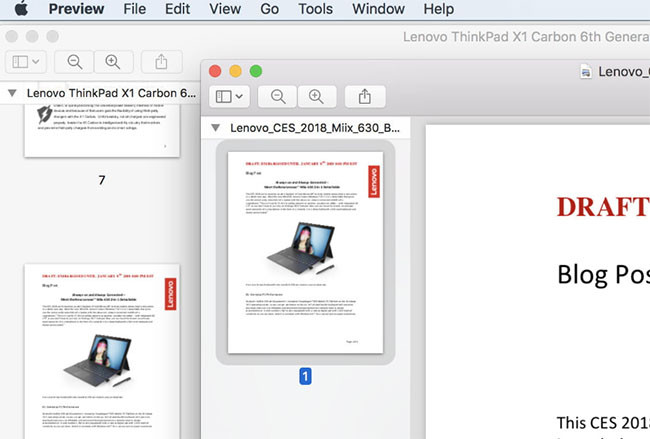Zoom out in the ThinkPad X1 Carbon window
The width and height of the screenshot is (650, 439).
tap(74, 61)
